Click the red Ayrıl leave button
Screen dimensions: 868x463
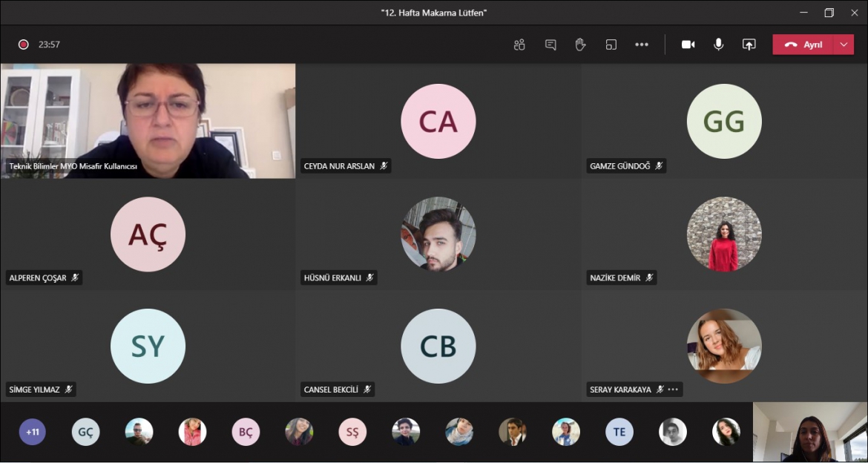(803, 45)
